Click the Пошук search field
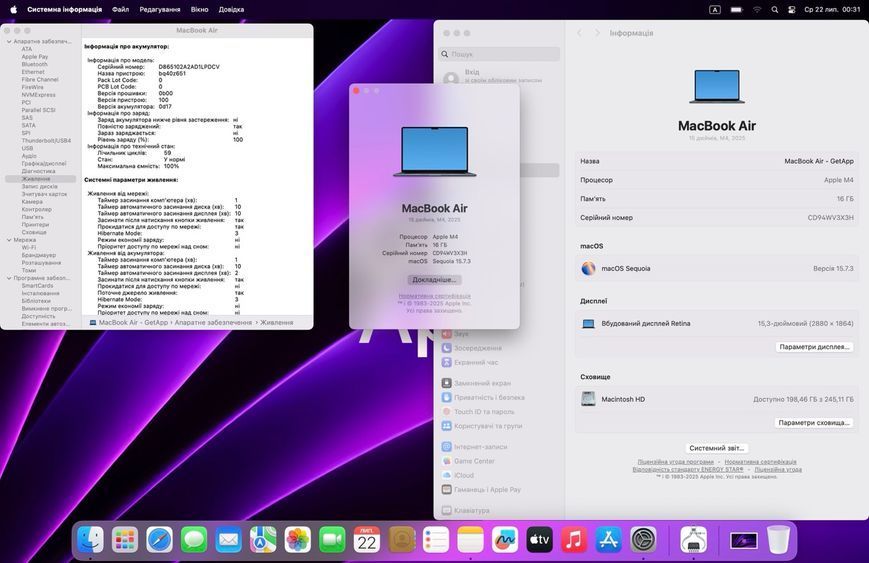This screenshot has width=869, height=563. point(499,54)
